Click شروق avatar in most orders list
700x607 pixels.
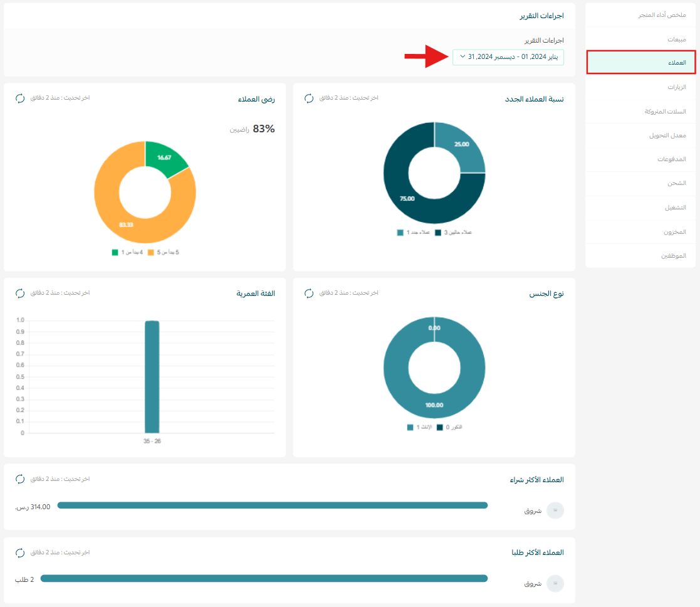pos(555,583)
